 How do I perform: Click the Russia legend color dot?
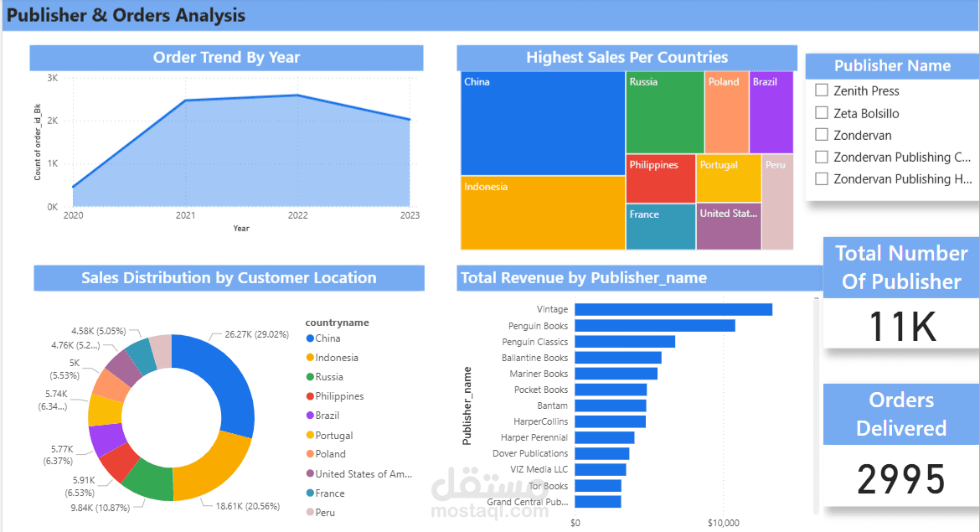coord(310,377)
